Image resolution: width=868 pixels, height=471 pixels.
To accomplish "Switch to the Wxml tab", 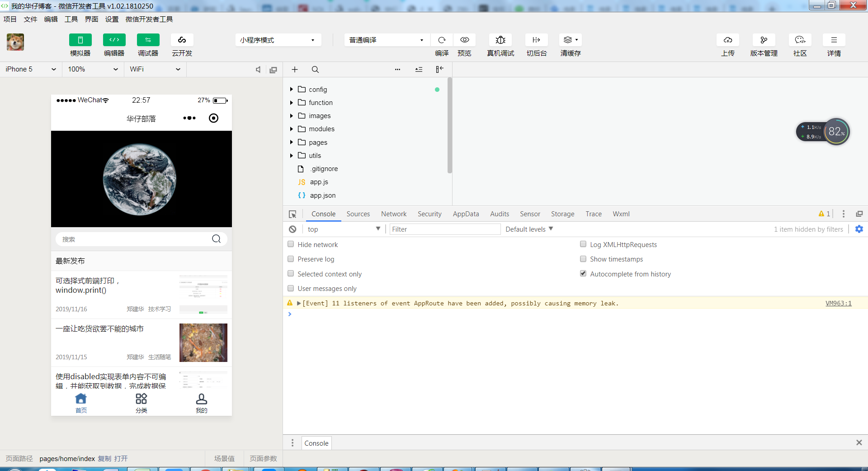I will (x=621, y=214).
